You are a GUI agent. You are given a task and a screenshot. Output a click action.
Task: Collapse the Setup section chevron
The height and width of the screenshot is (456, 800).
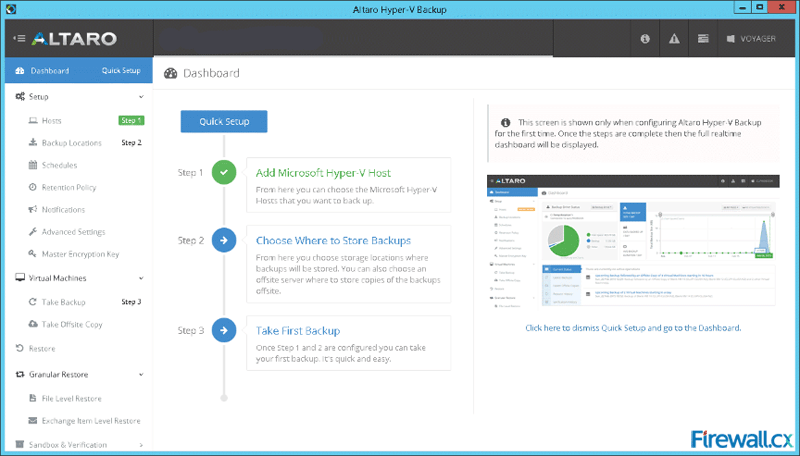[x=141, y=97]
